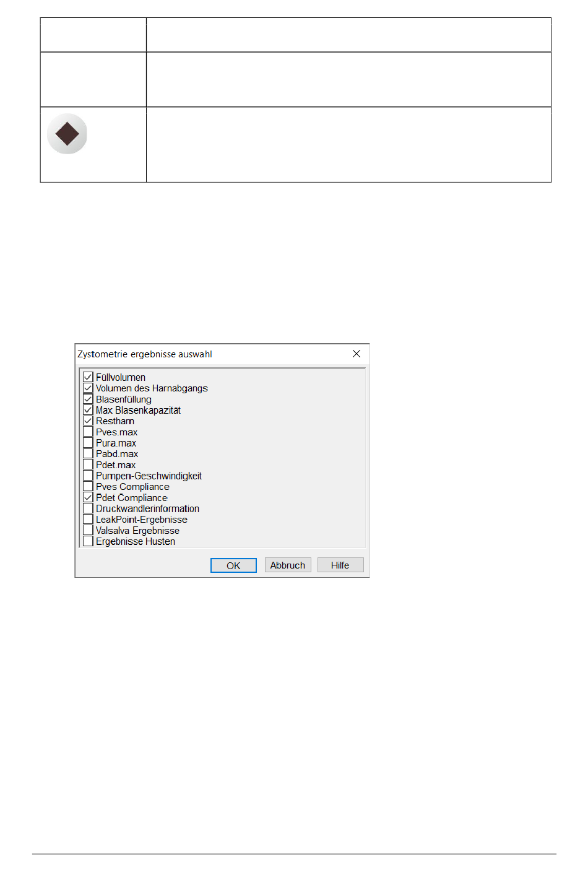The image size is (588, 872).
Task: Uncheck Max Blasenkapazität
Action: click(88, 410)
